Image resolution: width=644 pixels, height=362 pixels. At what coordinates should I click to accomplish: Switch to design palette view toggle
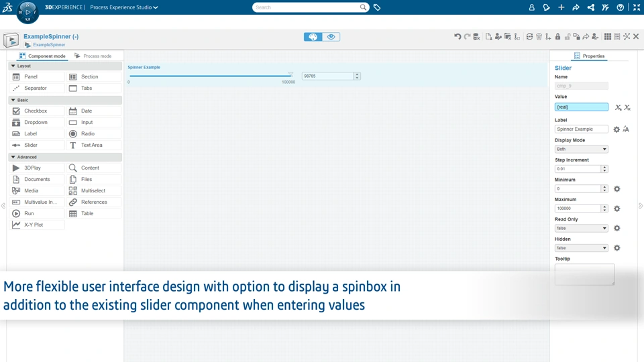[313, 37]
